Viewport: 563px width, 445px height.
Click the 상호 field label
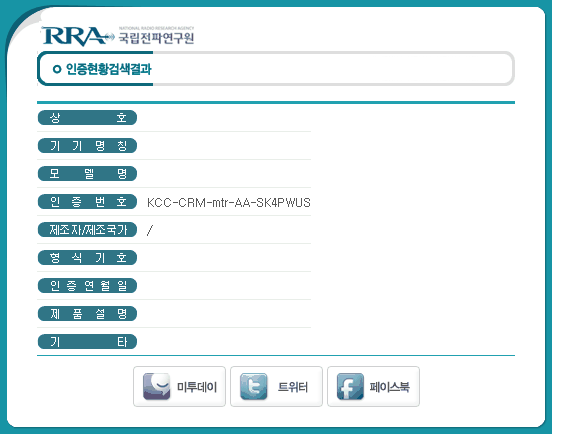click(87, 117)
